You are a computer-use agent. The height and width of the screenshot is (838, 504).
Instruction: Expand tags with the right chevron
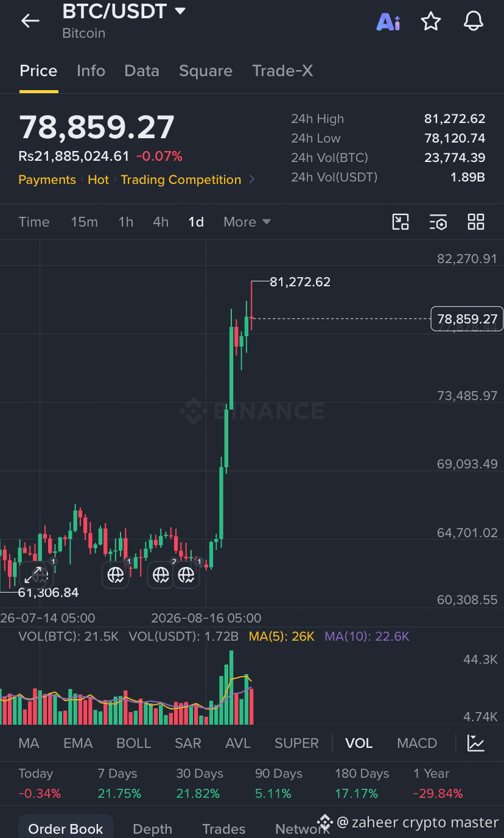pos(252,180)
